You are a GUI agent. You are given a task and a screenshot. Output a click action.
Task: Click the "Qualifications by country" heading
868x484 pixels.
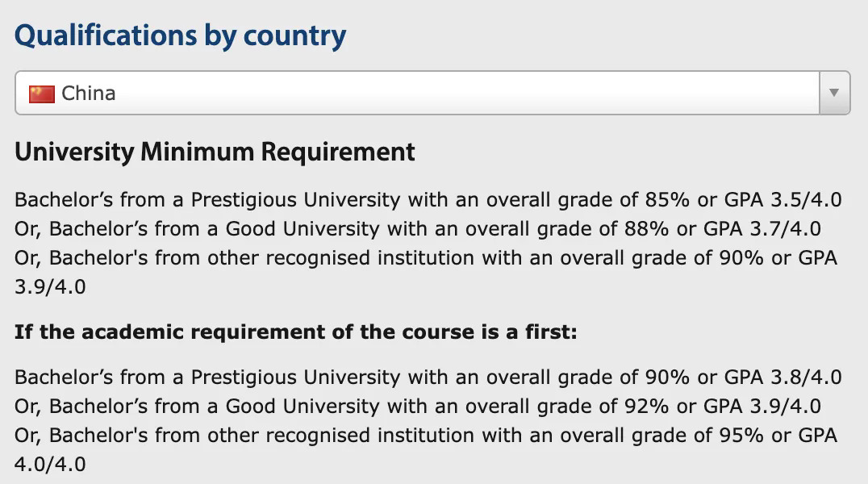180,35
